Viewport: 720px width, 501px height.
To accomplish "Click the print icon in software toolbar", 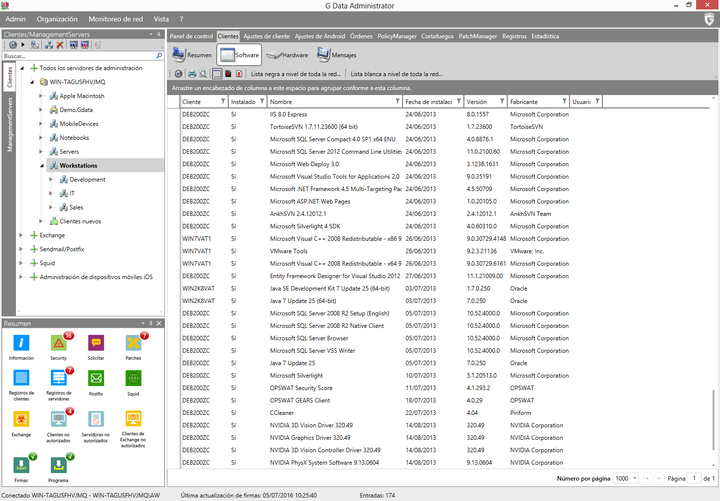I will (x=192, y=73).
